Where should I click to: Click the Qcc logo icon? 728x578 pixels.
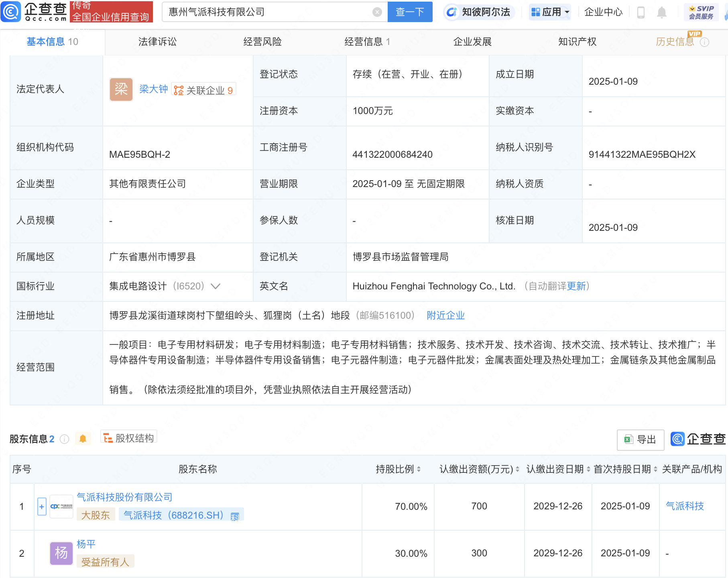tap(11, 12)
